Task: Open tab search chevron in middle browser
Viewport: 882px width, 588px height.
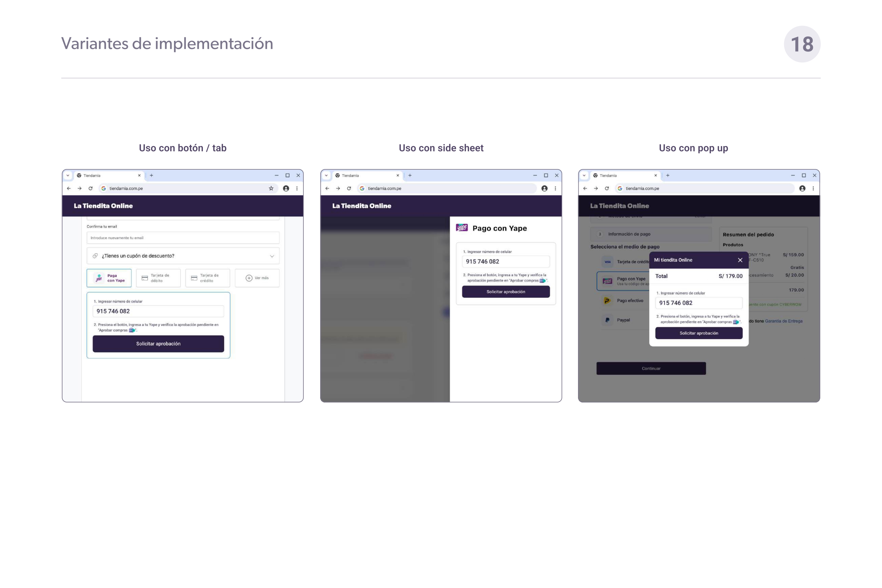Action: tap(326, 175)
